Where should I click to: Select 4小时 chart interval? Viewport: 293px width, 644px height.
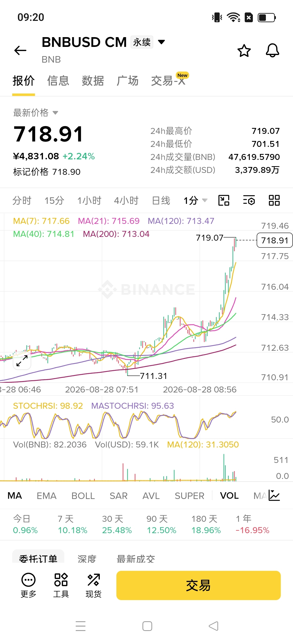point(126,201)
